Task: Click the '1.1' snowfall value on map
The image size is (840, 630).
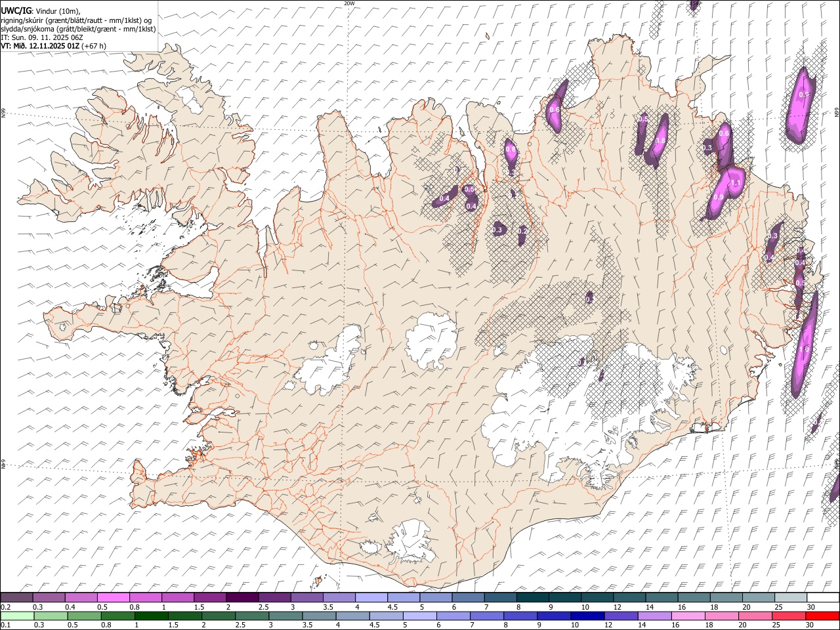Action: (736, 183)
